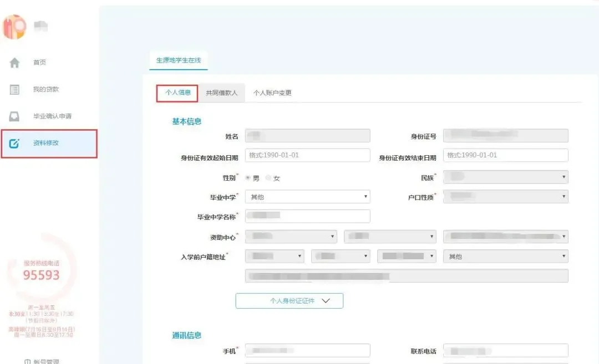The image size is (599, 364).
Task: Click the home icon in sidebar
Action: point(14,63)
